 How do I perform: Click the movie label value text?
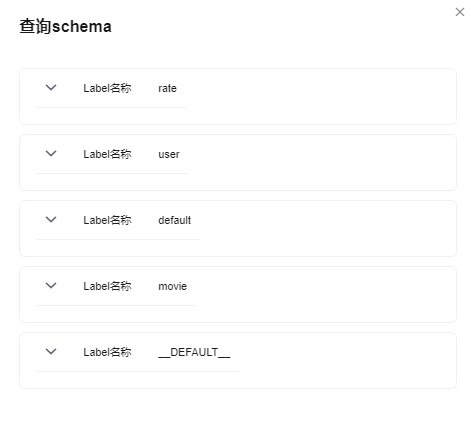pos(172,286)
